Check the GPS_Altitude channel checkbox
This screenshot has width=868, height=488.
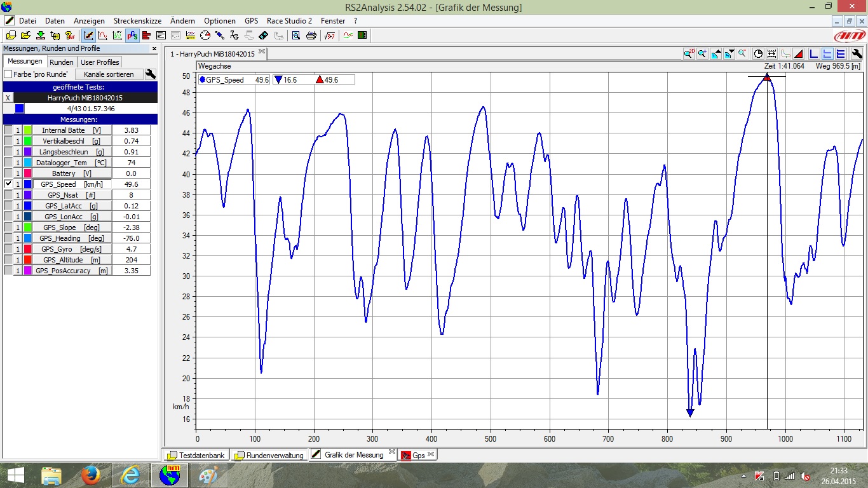point(8,260)
